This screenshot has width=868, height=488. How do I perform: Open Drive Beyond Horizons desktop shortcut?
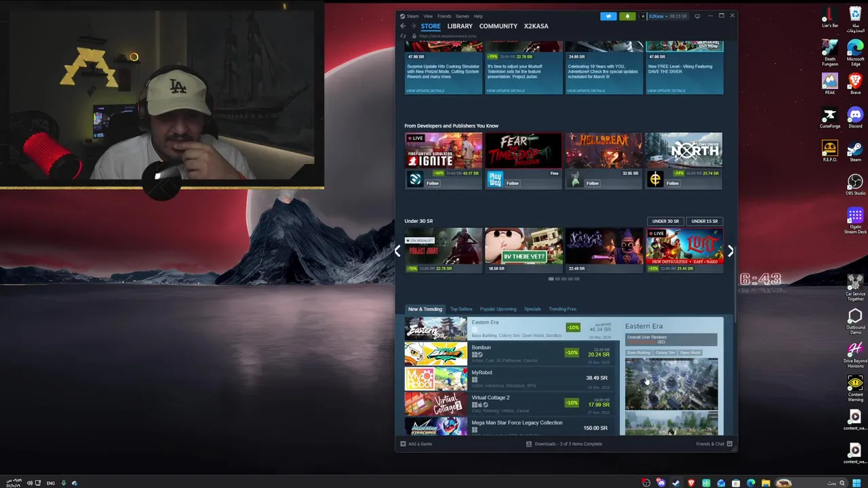[x=855, y=354]
